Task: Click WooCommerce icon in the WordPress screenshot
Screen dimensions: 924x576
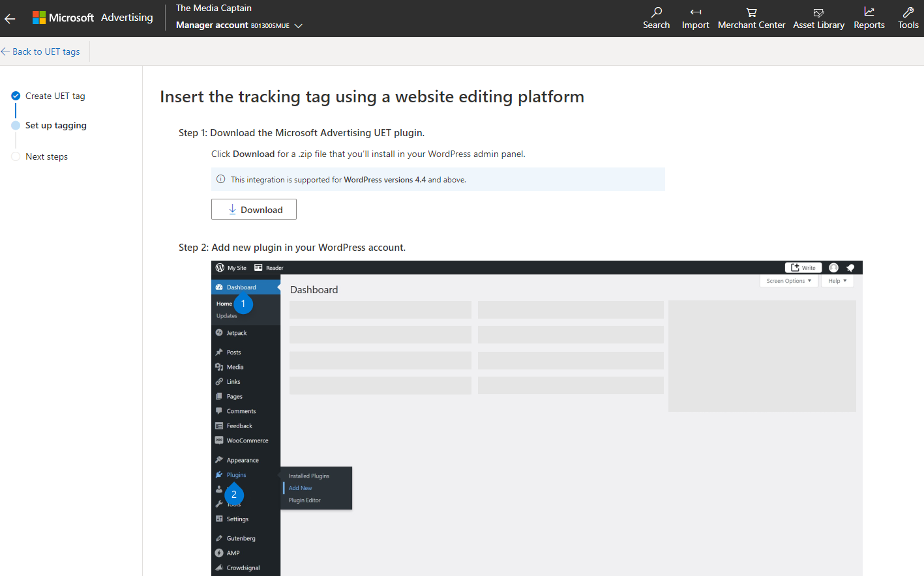Action: click(x=219, y=440)
